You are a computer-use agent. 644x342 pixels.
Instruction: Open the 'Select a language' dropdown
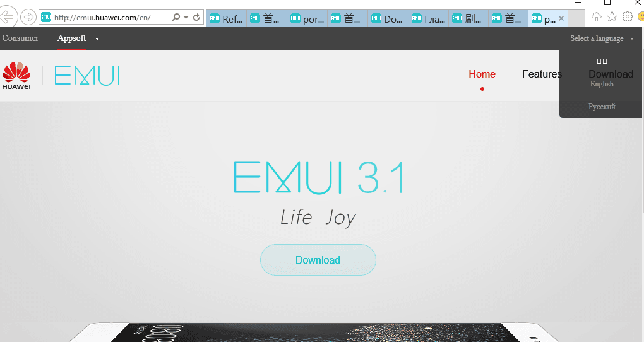[x=602, y=38]
